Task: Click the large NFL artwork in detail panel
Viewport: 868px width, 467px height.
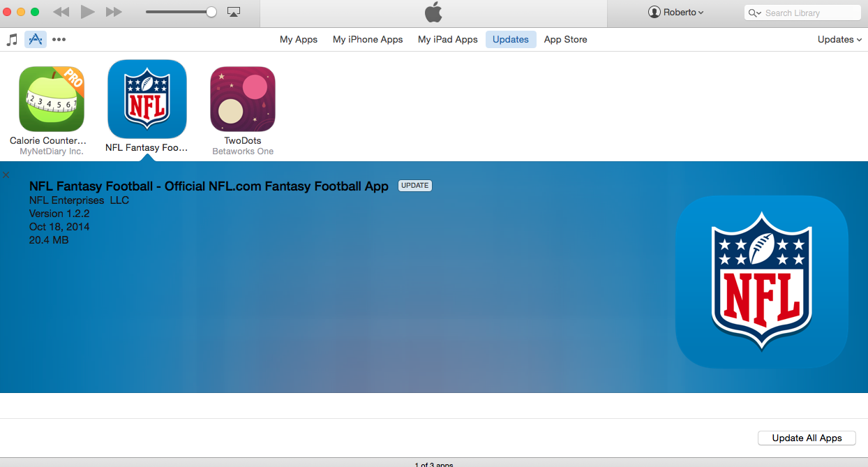Action: coord(761,281)
